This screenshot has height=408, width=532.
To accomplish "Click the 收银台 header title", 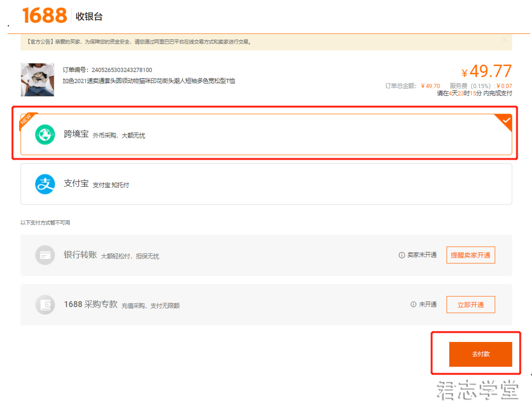I will (89, 16).
